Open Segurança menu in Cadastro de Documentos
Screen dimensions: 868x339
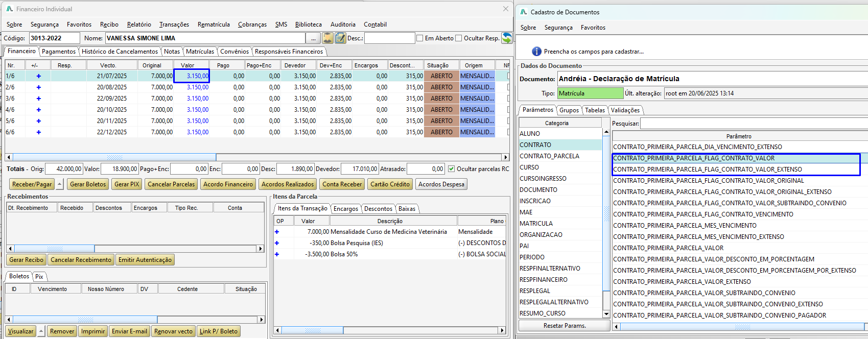coord(558,28)
